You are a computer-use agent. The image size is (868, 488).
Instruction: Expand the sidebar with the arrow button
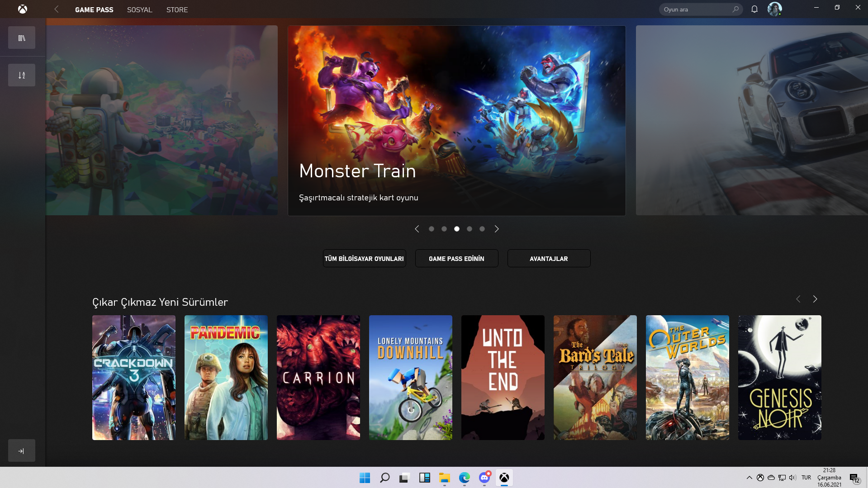point(22,450)
